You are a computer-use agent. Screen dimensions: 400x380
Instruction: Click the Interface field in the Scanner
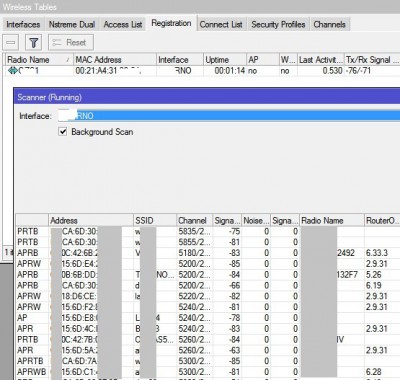[229, 116]
